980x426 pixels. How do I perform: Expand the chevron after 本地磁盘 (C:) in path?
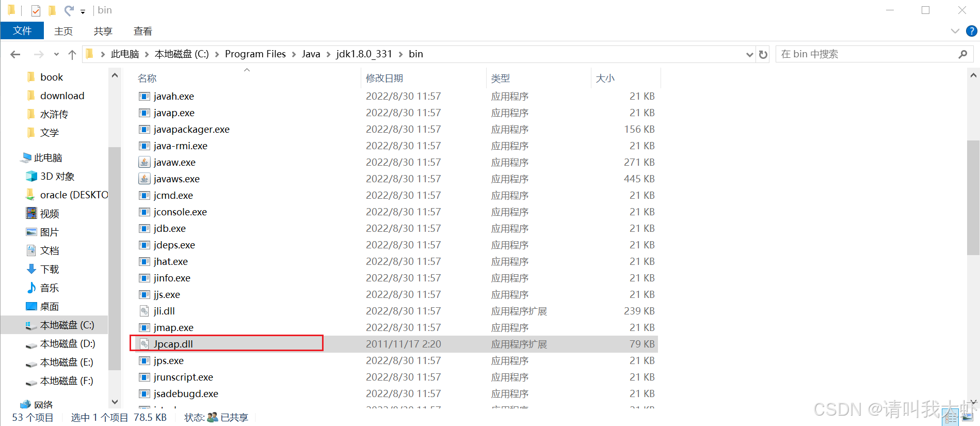click(217, 54)
